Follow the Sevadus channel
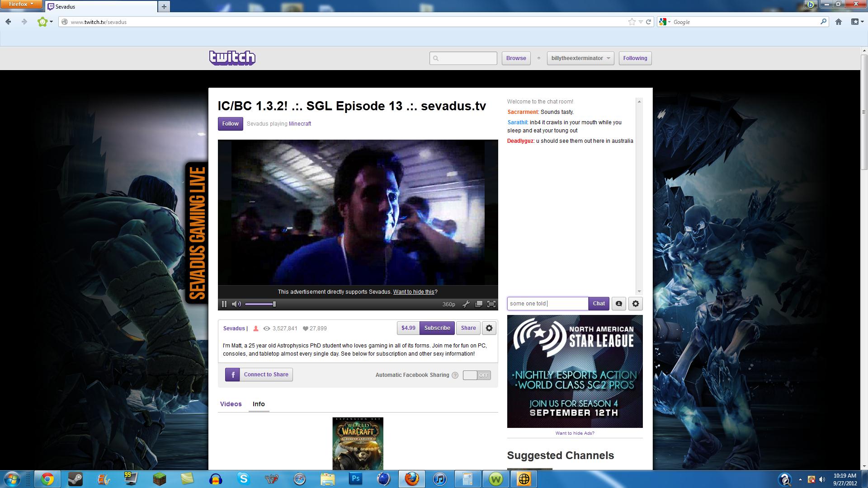The height and width of the screenshot is (488, 868). 231,124
